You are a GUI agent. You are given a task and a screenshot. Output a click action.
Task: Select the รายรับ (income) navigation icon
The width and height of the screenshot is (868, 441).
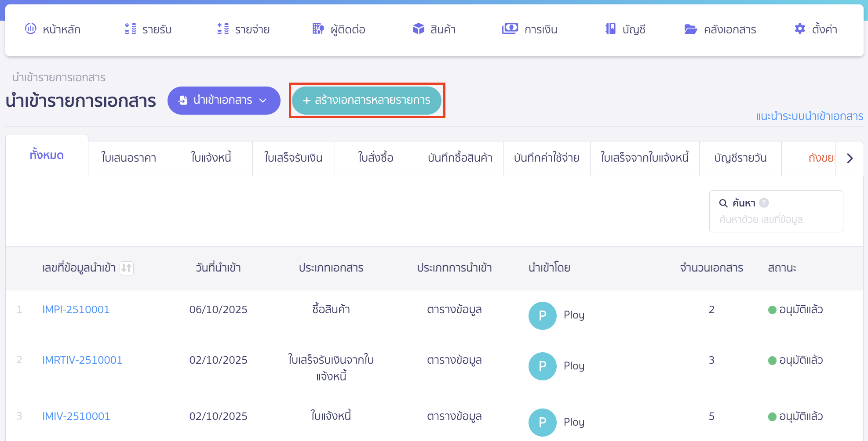click(x=129, y=29)
